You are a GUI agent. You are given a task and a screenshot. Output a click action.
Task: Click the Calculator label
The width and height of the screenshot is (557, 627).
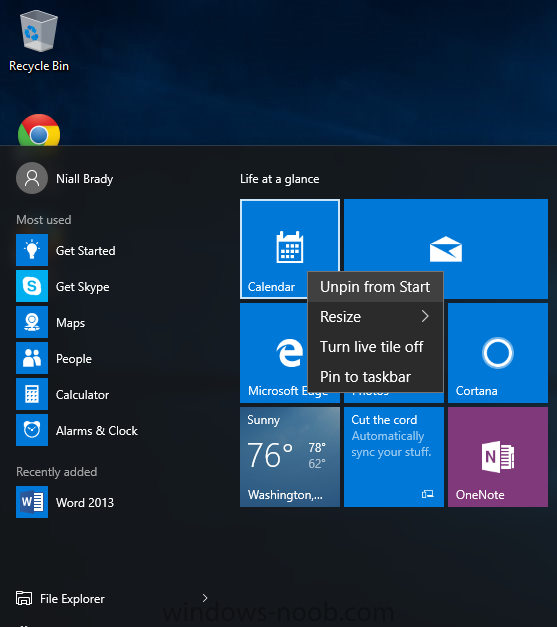(x=82, y=395)
